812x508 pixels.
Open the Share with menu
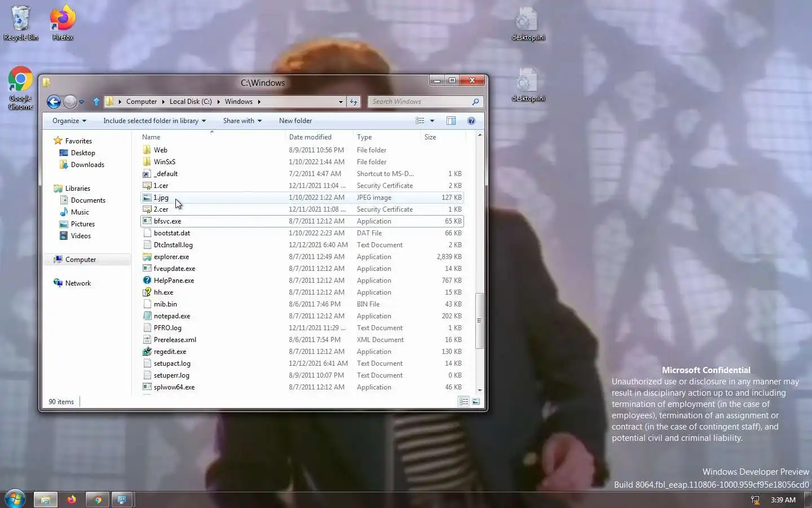(242, 121)
